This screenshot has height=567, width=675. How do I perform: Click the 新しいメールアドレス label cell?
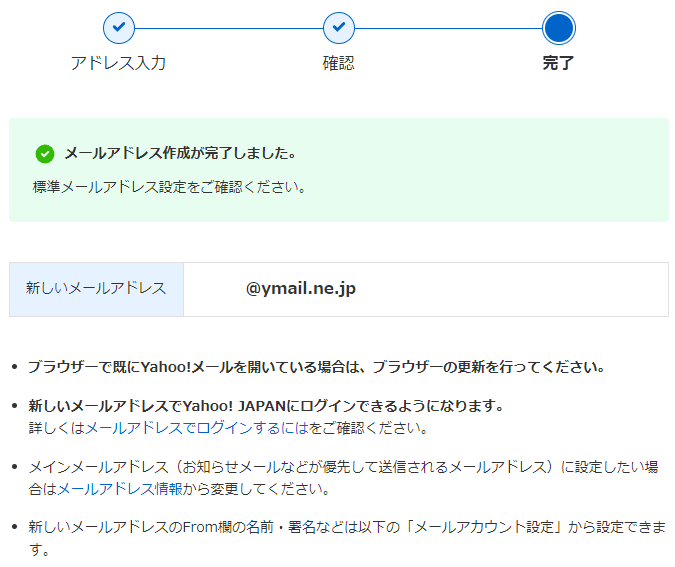click(x=96, y=289)
